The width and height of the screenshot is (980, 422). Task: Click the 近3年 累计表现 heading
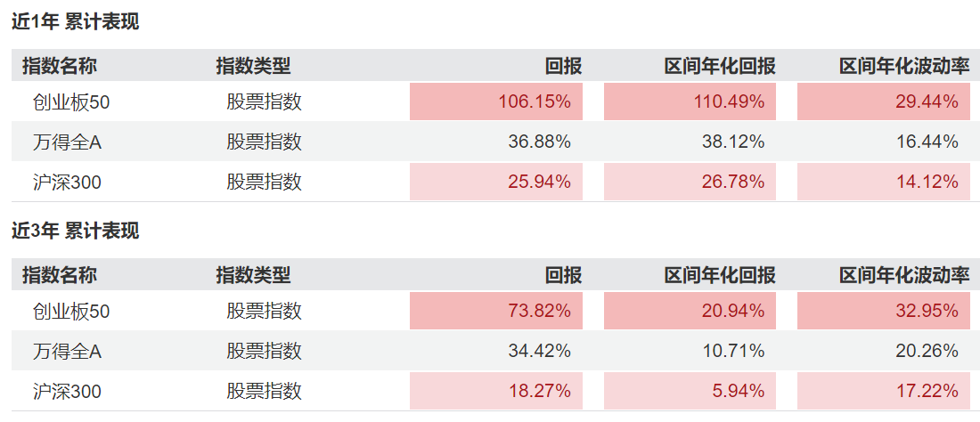point(76,231)
